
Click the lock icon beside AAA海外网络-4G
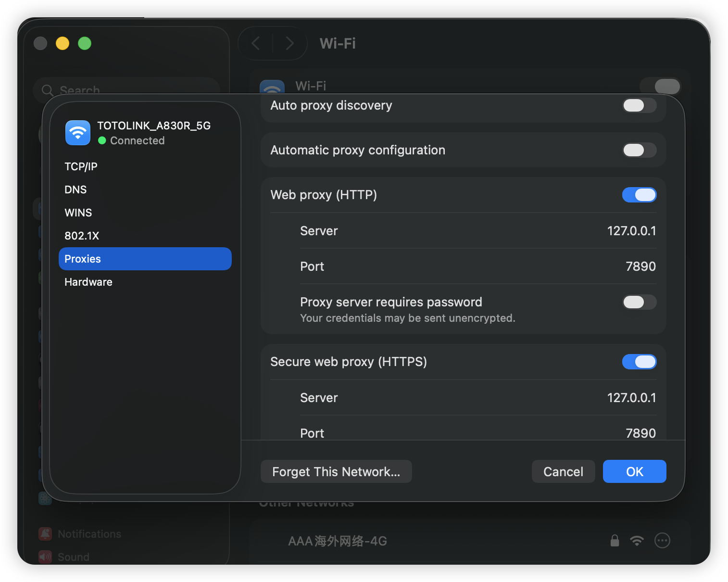point(615,541)
